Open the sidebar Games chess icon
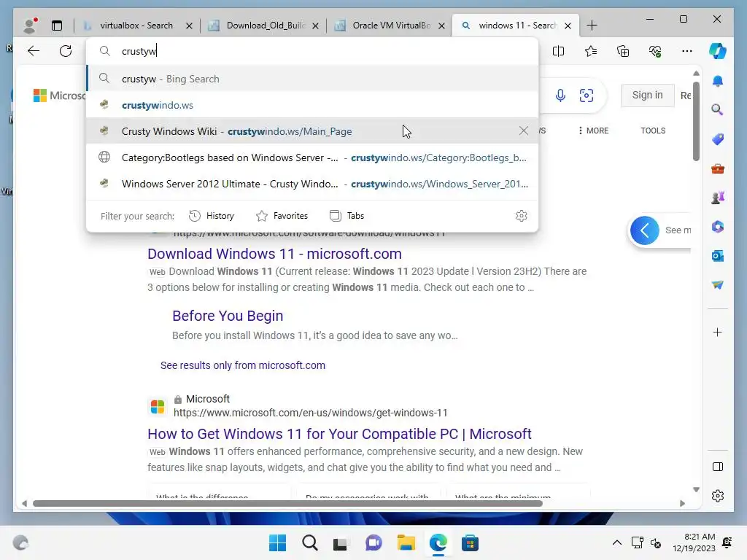 pos(718,198)
